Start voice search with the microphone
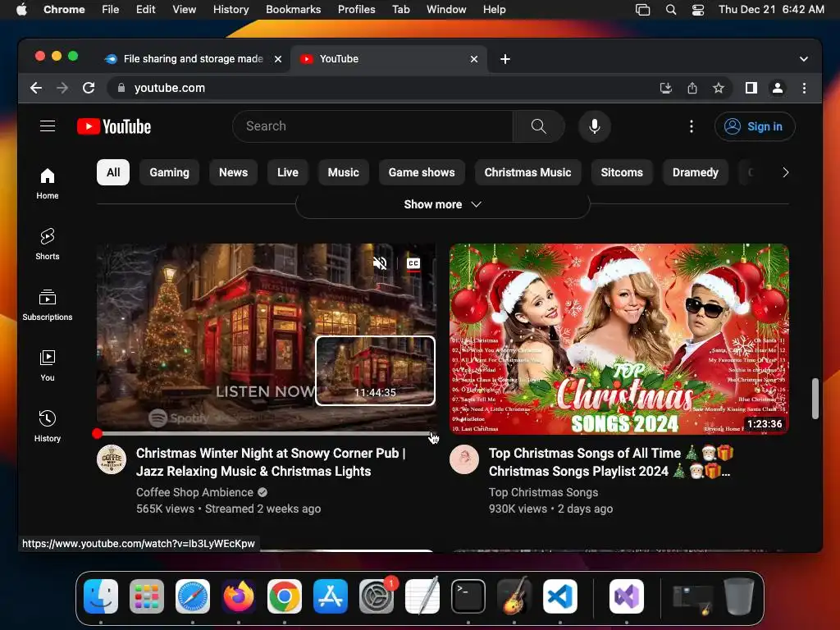840x630 pixels. pyautogui.click(x=594, y=126)
